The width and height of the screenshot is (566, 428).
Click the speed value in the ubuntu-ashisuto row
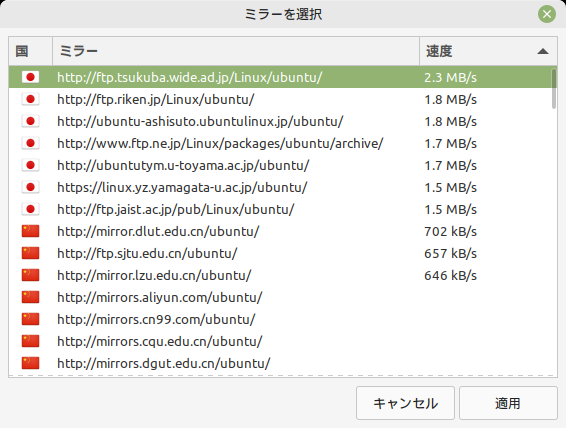coord(450,121)
